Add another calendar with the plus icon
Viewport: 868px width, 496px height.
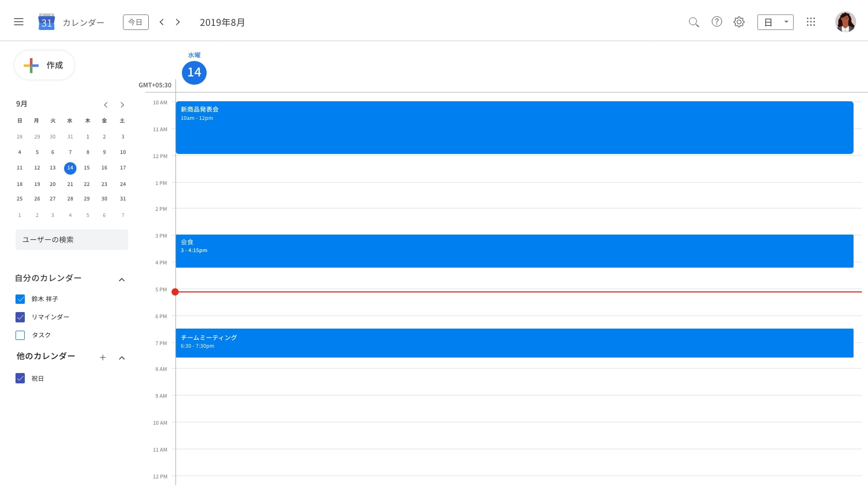[103, 358]
